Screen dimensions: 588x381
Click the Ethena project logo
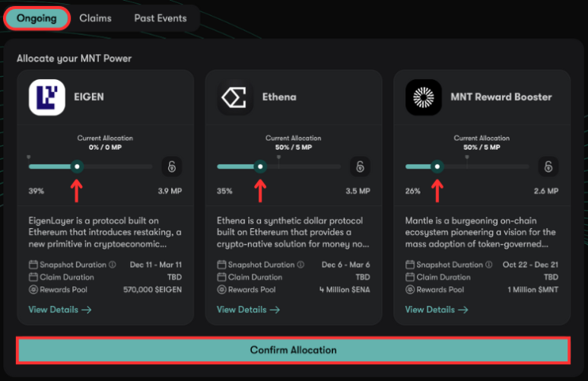click(x=235, y=97)
